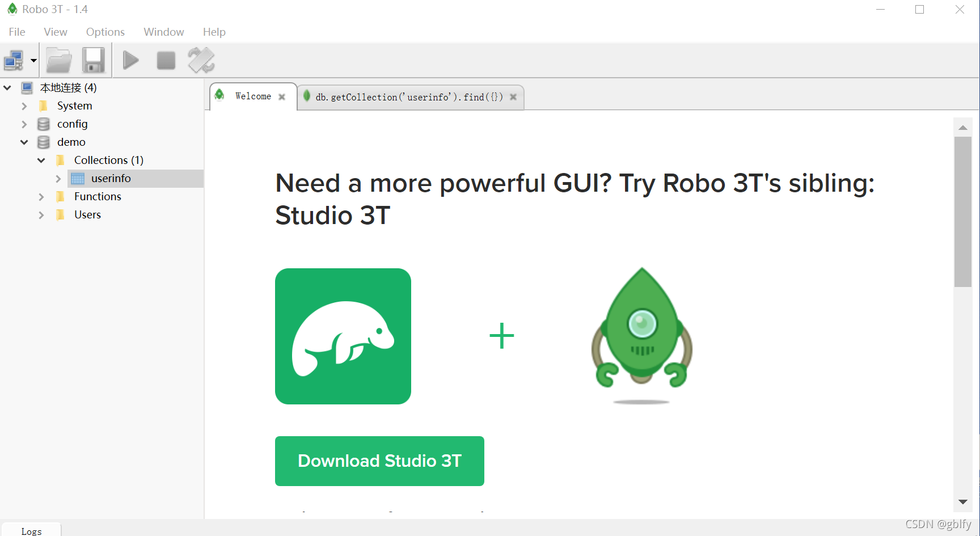Minimize the Robo 3T window

pos(880,10)
